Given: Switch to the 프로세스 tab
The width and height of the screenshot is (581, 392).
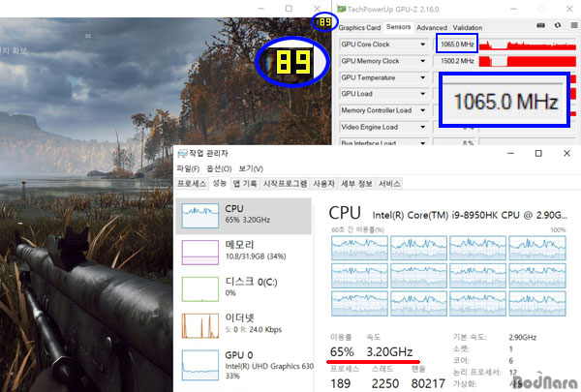Looking at the screenshot, I should 192,183.
